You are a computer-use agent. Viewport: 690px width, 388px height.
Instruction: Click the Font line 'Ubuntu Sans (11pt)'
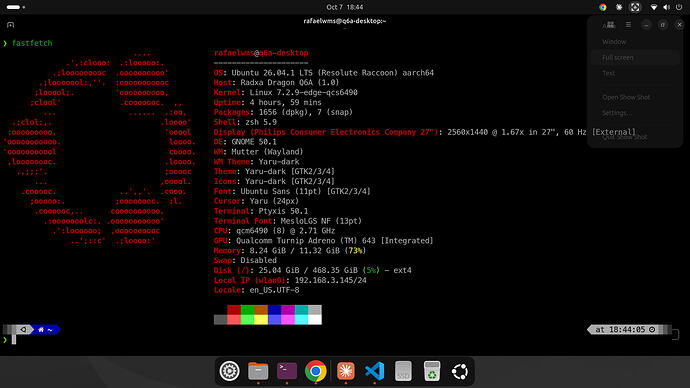(281, 191)
